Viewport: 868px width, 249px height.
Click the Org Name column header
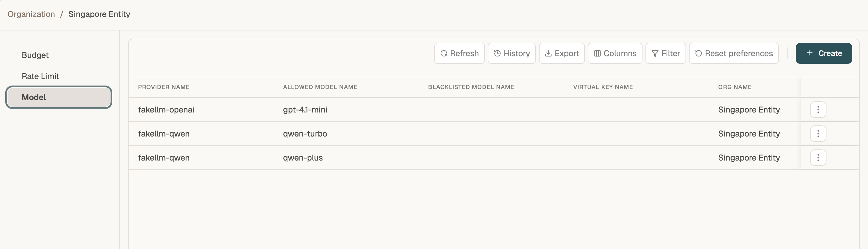[735, 87]
